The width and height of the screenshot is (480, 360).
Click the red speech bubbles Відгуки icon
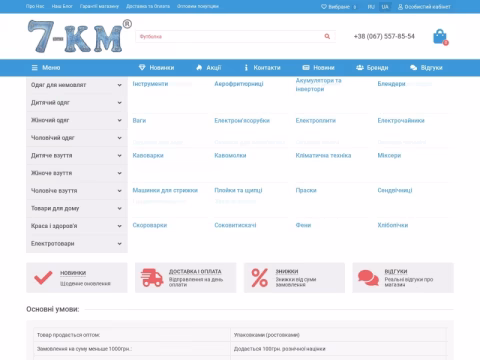[368, 278]
